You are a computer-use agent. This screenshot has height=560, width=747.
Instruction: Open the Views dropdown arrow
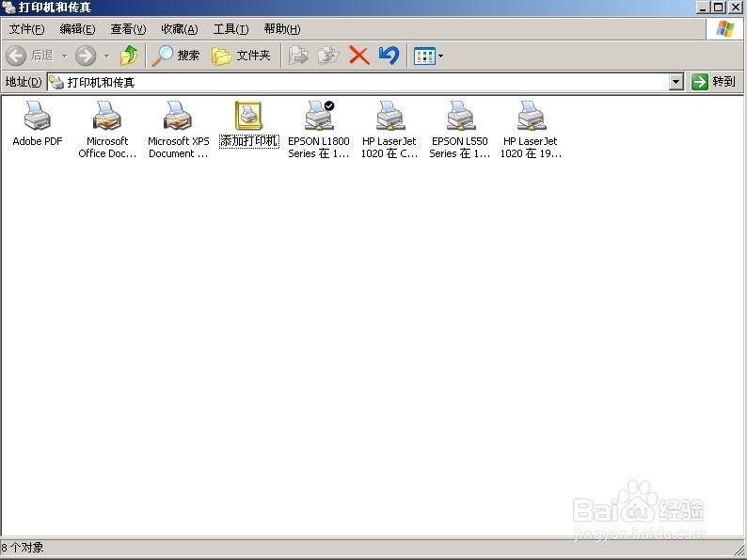(440, 56)
